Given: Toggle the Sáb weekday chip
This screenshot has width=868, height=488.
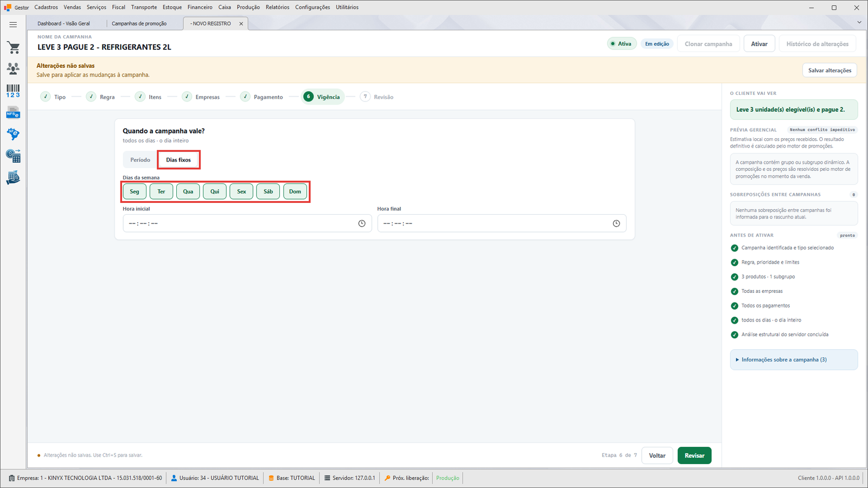Looking at the screenshot, I should point(268,191).
